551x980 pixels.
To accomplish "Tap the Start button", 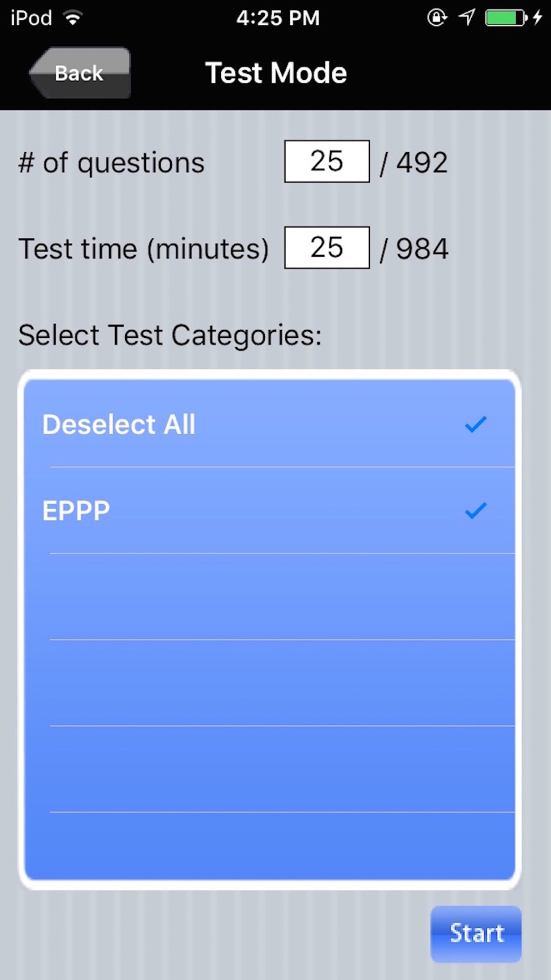I will [x=476, y=934].
